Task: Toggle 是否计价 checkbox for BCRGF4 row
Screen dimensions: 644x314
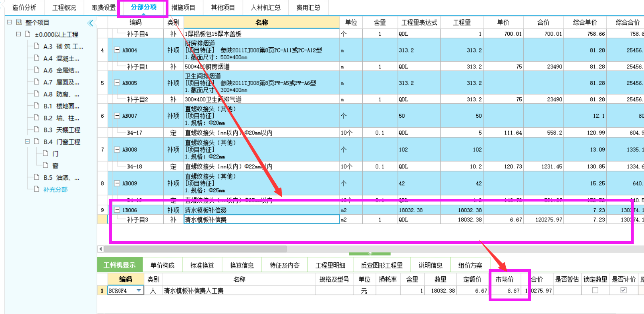Action: pos(623,290)
